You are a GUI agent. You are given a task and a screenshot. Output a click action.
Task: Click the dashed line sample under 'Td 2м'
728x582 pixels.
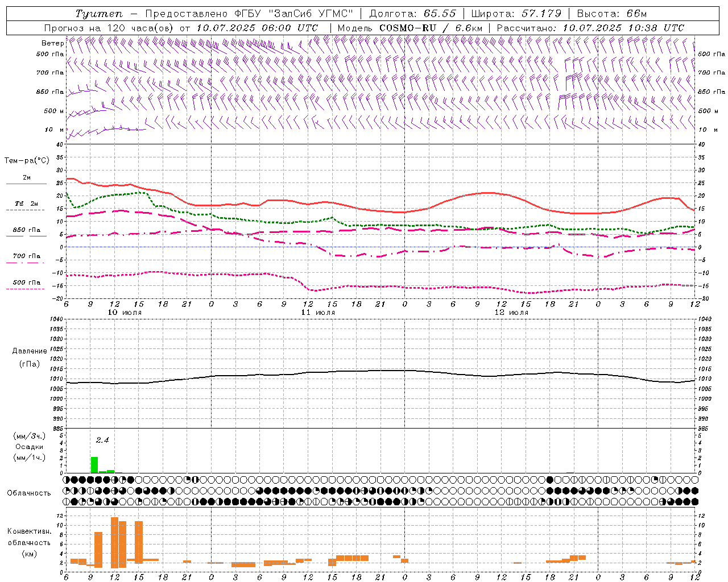tap(25, 210)
